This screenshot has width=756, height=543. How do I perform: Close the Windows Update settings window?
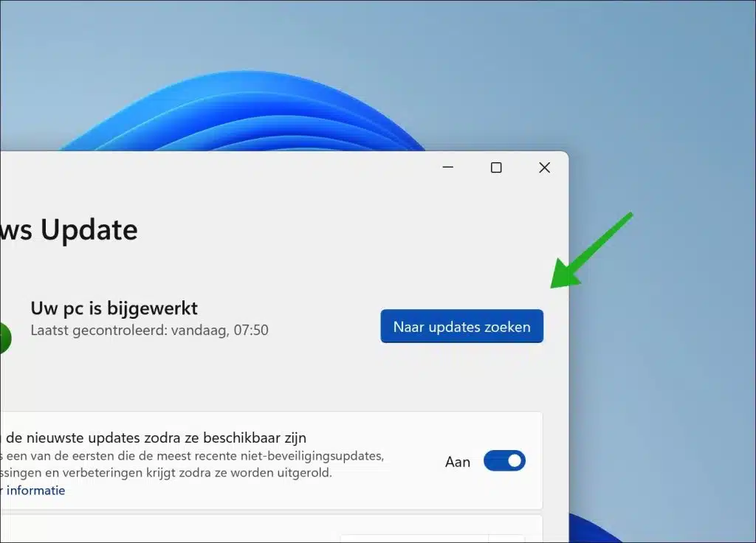pos(544,167)
